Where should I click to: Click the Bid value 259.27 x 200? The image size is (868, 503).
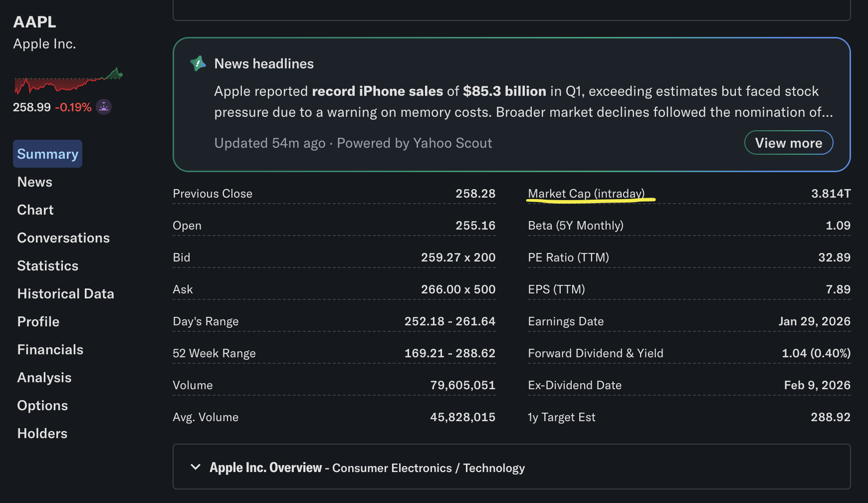click(x=458, y=257)
